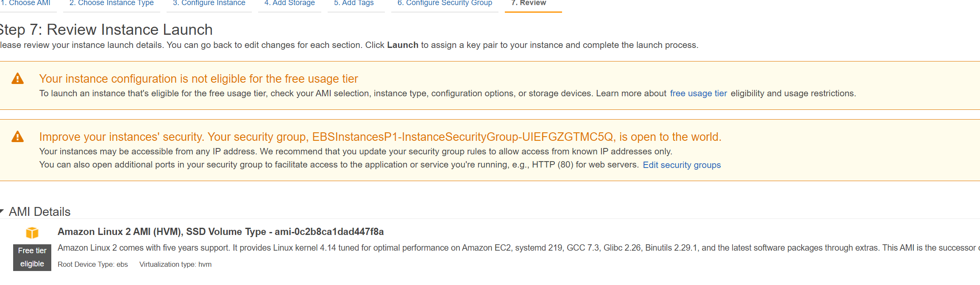This screenshot has width=980, height=285.
Task: Click the Edit security groups link
Action: click(x=682, y=165)
